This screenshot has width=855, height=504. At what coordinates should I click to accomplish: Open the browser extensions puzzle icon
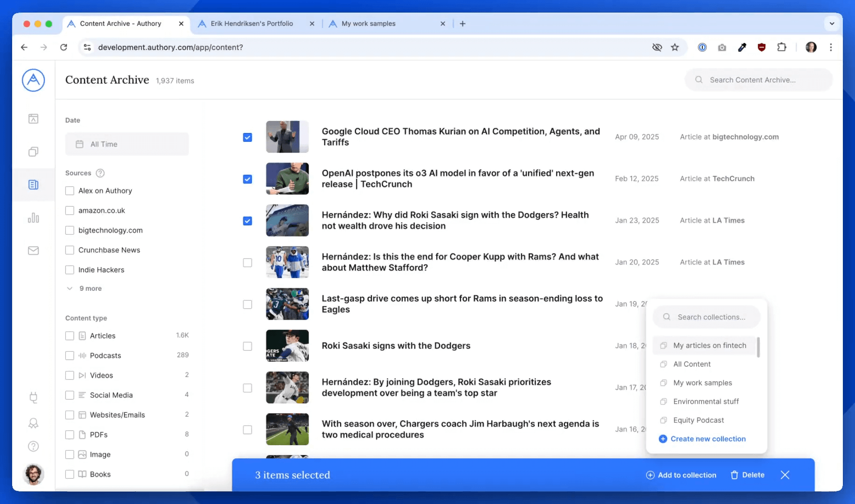tap(782, 47)
